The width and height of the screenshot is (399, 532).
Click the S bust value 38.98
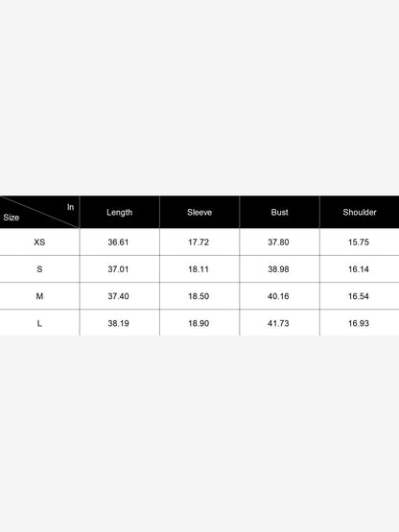[278, 269]
